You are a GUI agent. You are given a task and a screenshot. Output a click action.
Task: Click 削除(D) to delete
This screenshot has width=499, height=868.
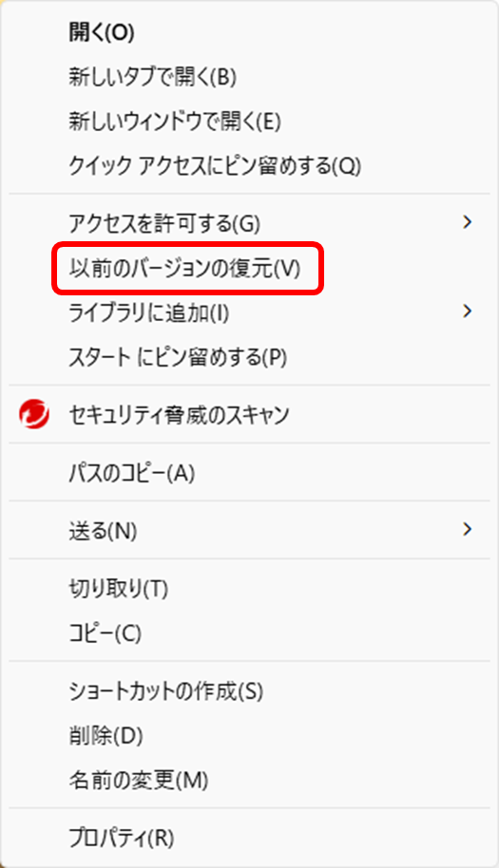tap(249, 735)
